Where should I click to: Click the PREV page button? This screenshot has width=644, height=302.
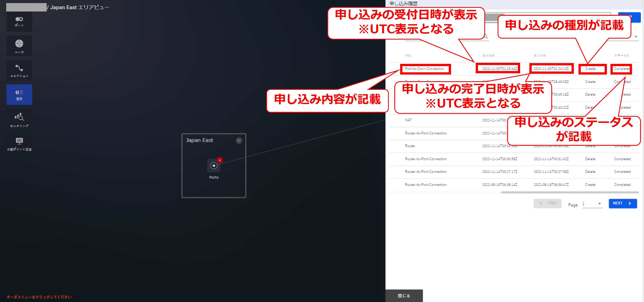point(548,203)
